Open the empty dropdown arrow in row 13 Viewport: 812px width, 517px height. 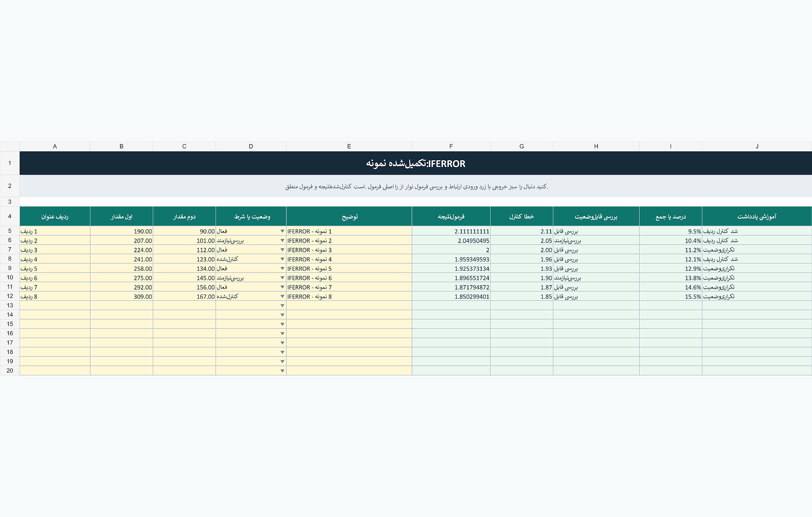tap(282, 306)
